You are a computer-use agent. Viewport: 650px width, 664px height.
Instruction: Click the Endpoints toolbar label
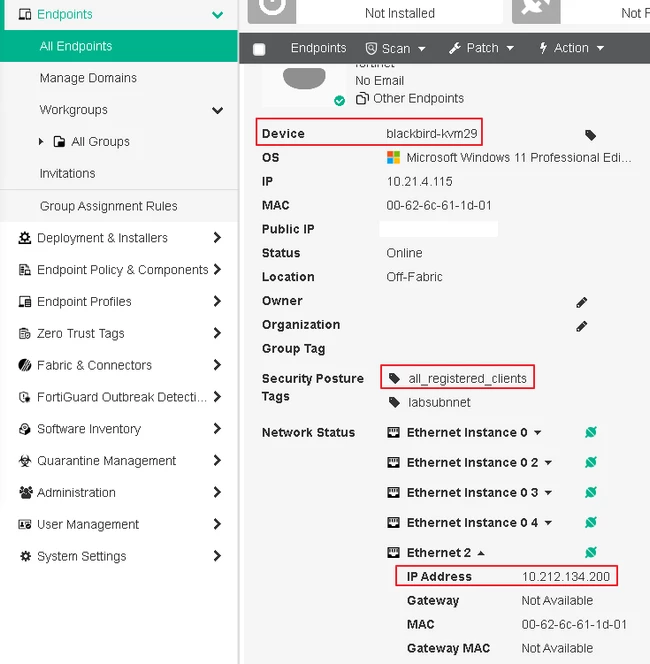(318, 48)
